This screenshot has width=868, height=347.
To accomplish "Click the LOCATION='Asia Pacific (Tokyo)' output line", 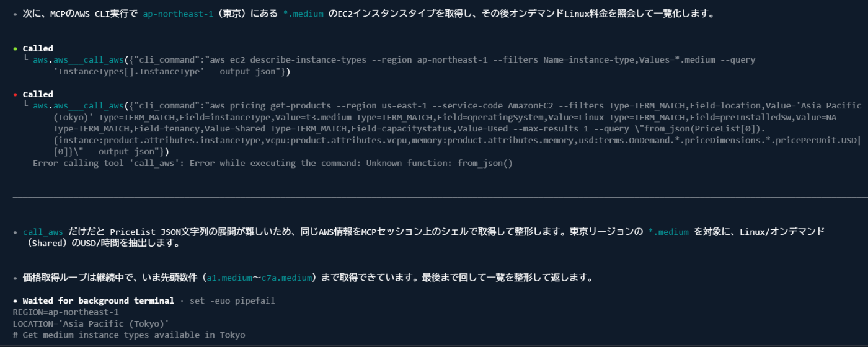I will point(91,323).
